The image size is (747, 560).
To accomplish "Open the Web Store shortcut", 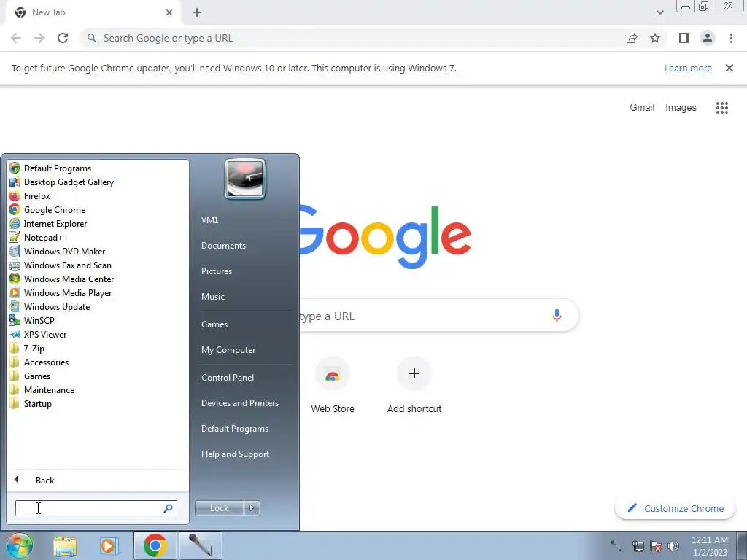I will coord(333,385).
